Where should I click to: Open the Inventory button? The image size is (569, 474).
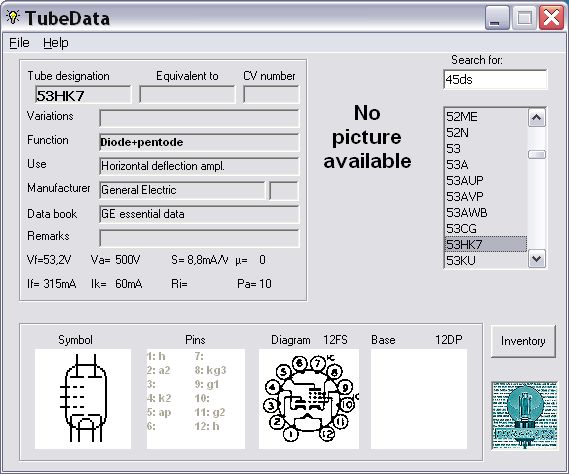[x=523, y=341]
